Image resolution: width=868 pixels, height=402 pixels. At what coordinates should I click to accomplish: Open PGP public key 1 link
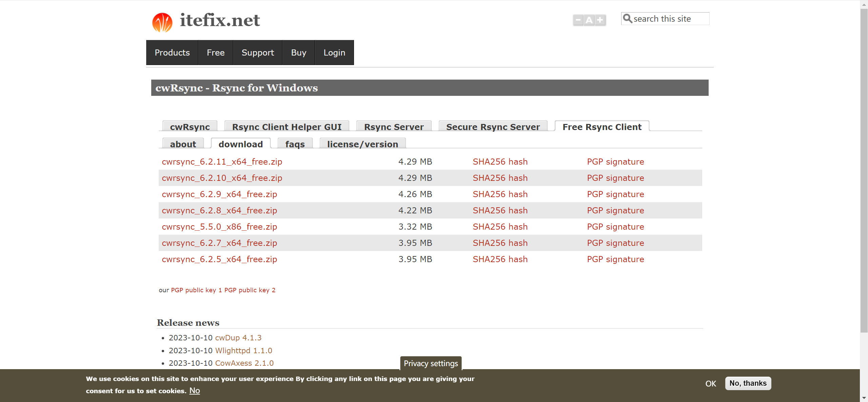pos(196,290)
